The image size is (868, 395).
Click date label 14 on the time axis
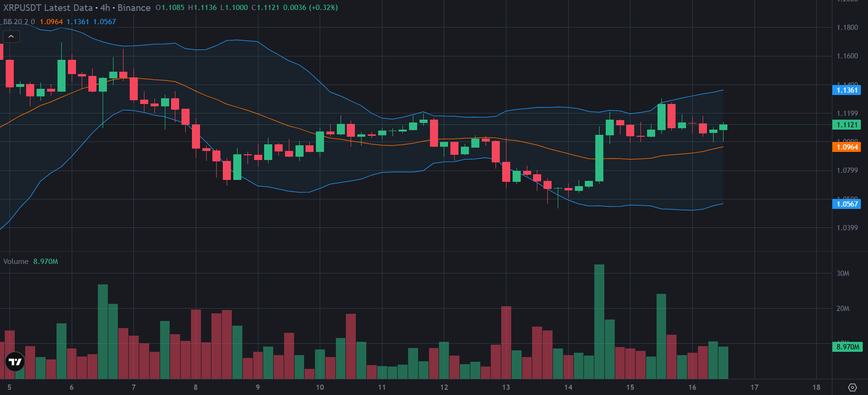(568, 387)
